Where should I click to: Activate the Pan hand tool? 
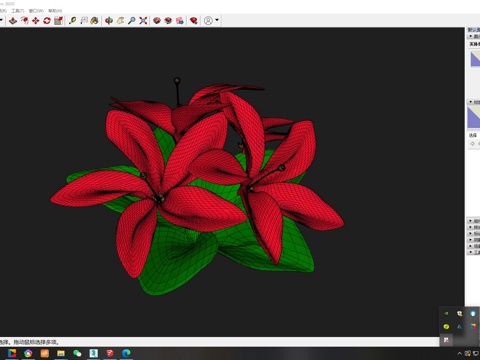coord(120,21)
